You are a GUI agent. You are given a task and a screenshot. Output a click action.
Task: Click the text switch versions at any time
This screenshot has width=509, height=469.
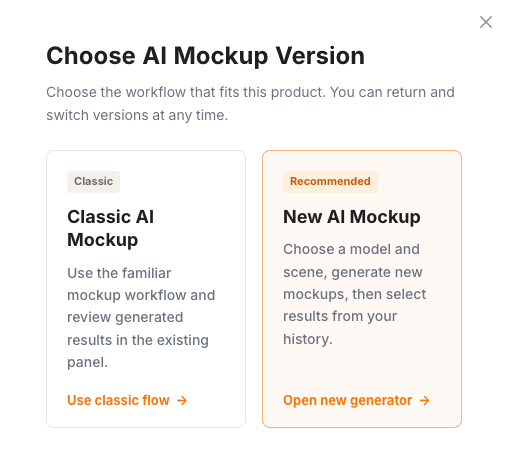click(137, 115)
